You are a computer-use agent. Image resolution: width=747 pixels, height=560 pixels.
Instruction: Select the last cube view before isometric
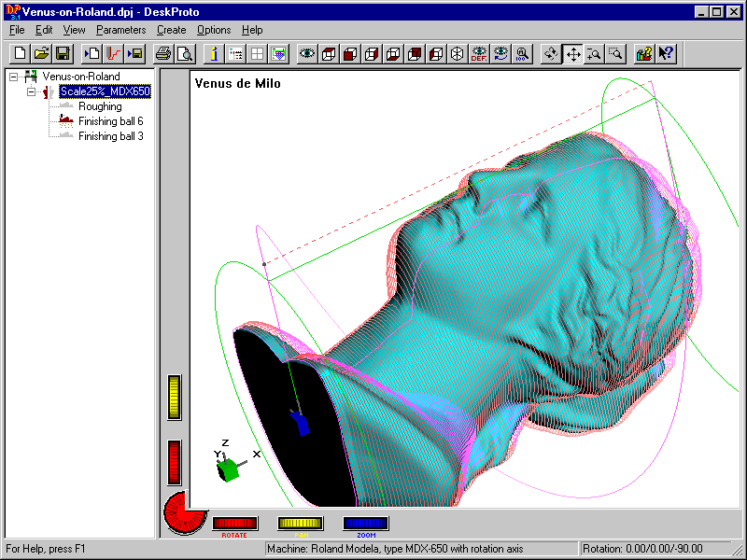tap(436, 53)
